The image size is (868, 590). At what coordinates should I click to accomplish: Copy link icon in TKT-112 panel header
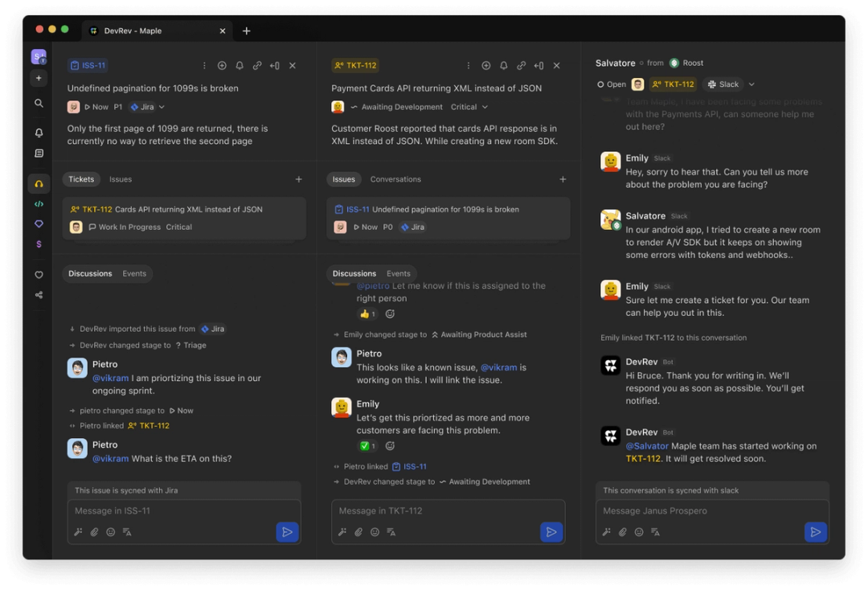tap(522, 65)
